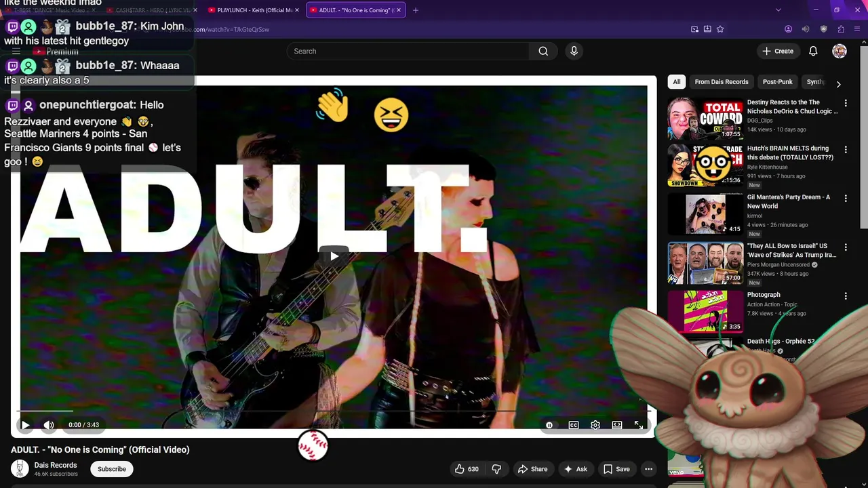Bookmark this page with star

[x=720, y=29]
